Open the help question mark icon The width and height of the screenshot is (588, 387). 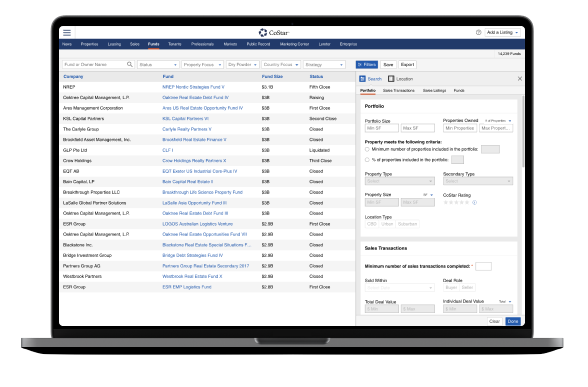478,33
